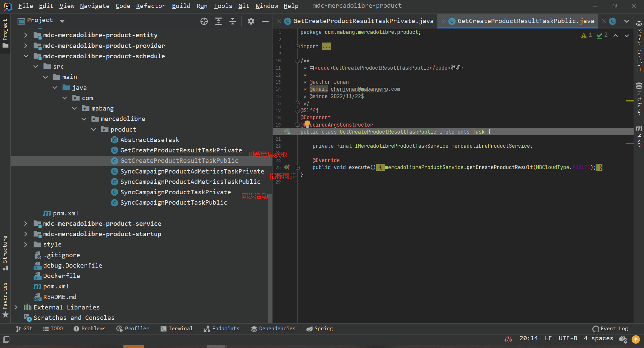Switch to GetCreateProductResultTaskPrivate.java tab
644x348 pixels.
pos(363,21)
